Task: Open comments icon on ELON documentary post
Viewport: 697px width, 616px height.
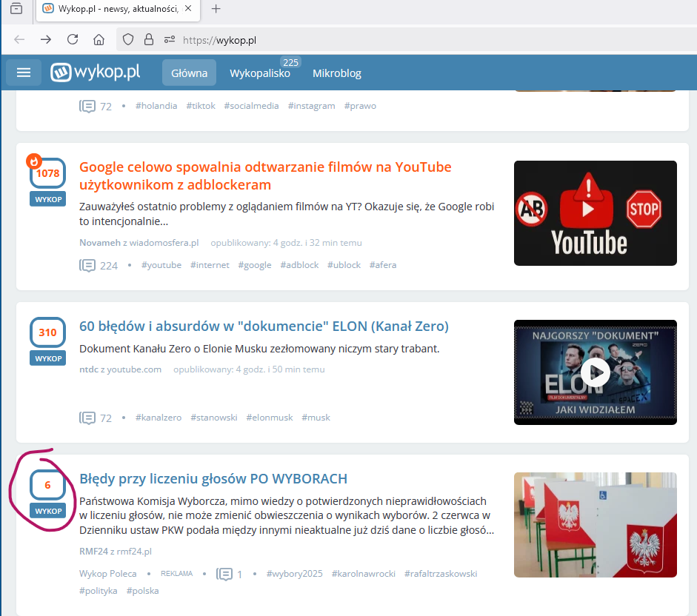Action: click(87, 418)
